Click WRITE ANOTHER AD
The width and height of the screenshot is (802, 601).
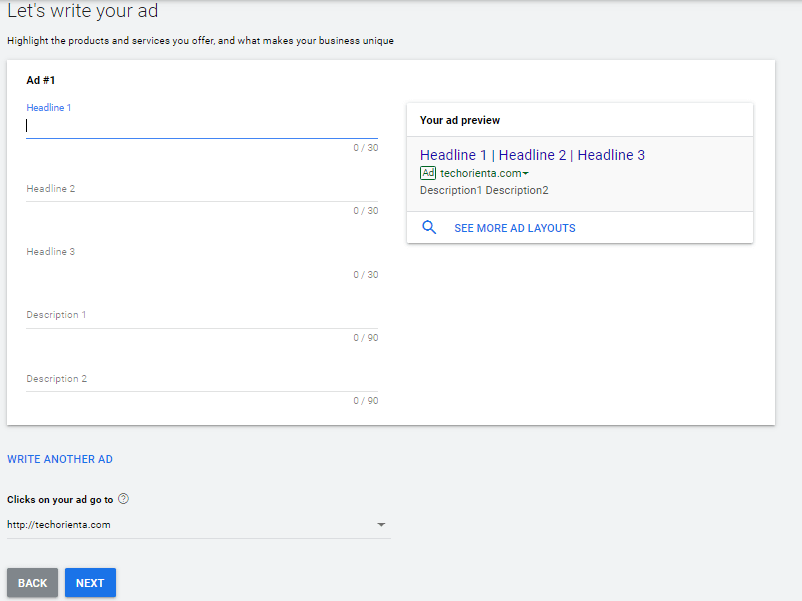click(x=60, y=459)
